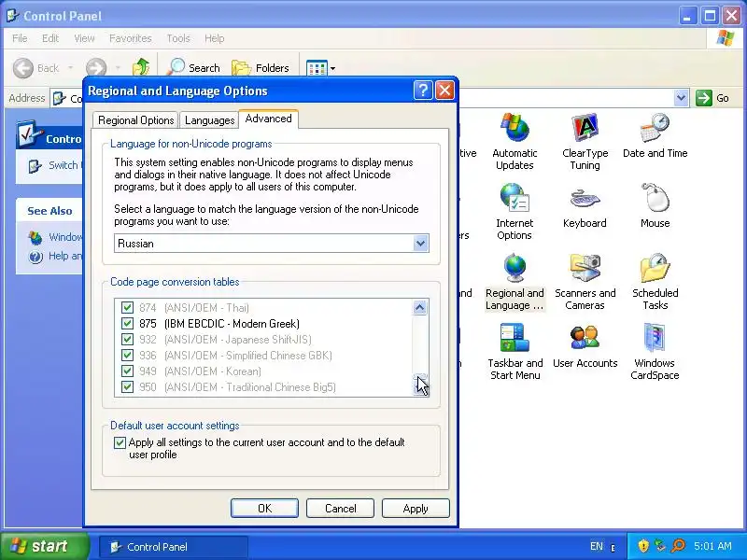Open the Address bar dropdown arrow
747x560 pixels.
[682, 98]
